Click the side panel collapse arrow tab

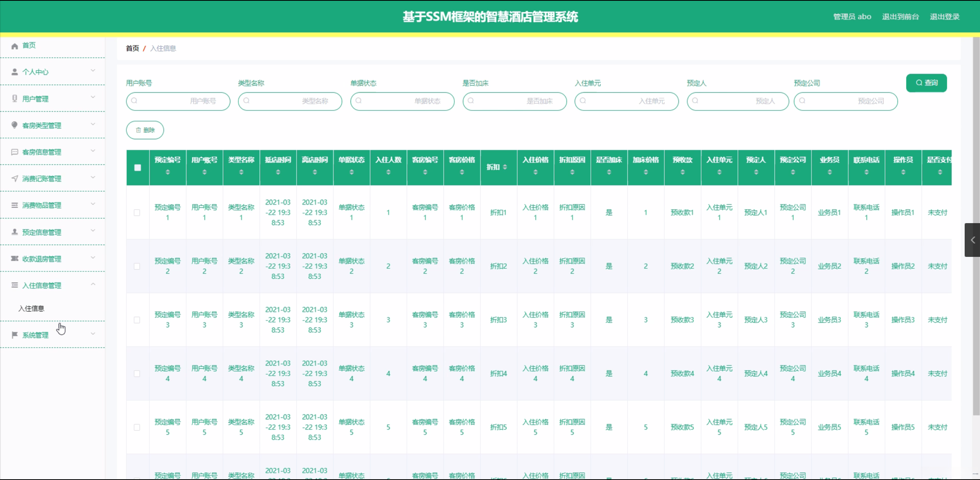[x=972, y=240]
